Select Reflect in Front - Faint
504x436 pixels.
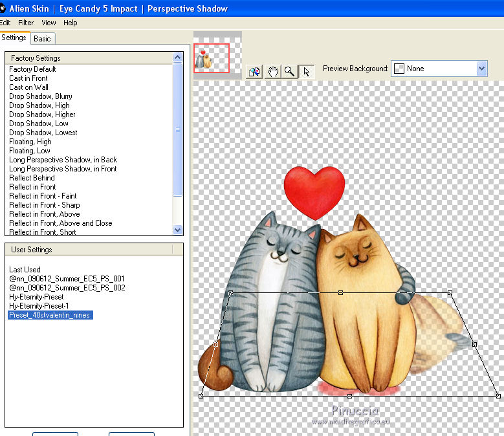(x=43, y=196)
